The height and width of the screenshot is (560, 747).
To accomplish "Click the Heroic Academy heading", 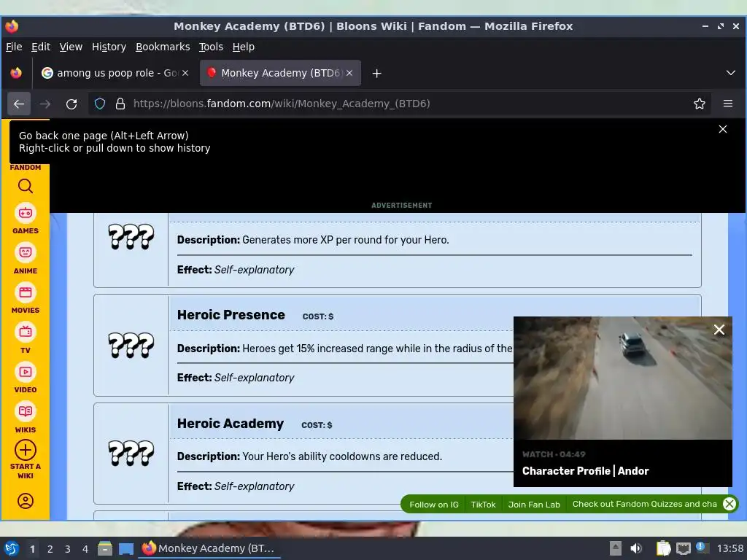I will pyautogui.click(x=230, y=424).
